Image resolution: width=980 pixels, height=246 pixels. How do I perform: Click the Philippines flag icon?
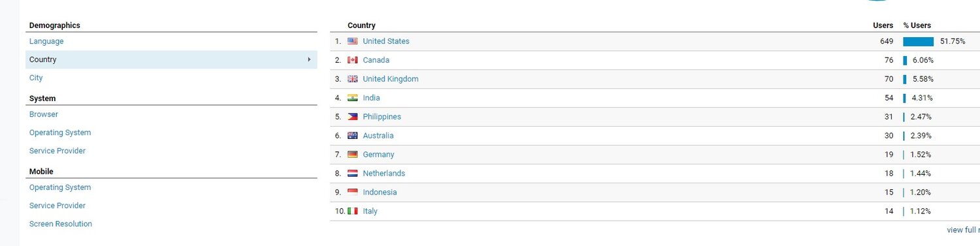point(352,117)
